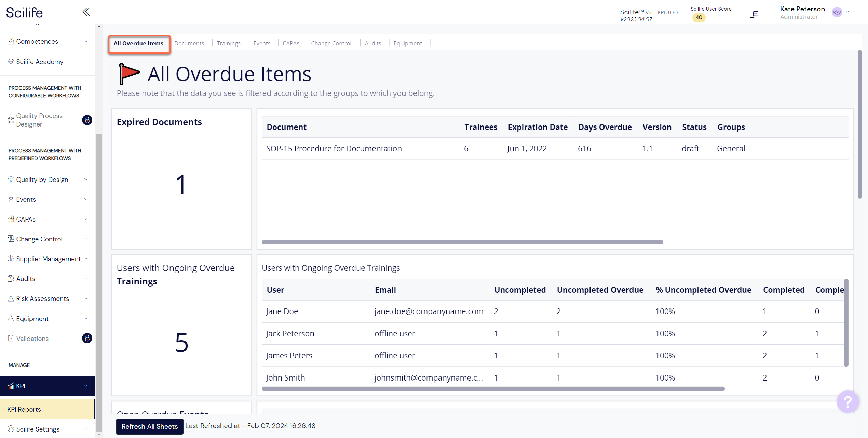Viewport: 868px width, 438px height.
Task: Open the Validations section
Action: (x=32, y=339)
